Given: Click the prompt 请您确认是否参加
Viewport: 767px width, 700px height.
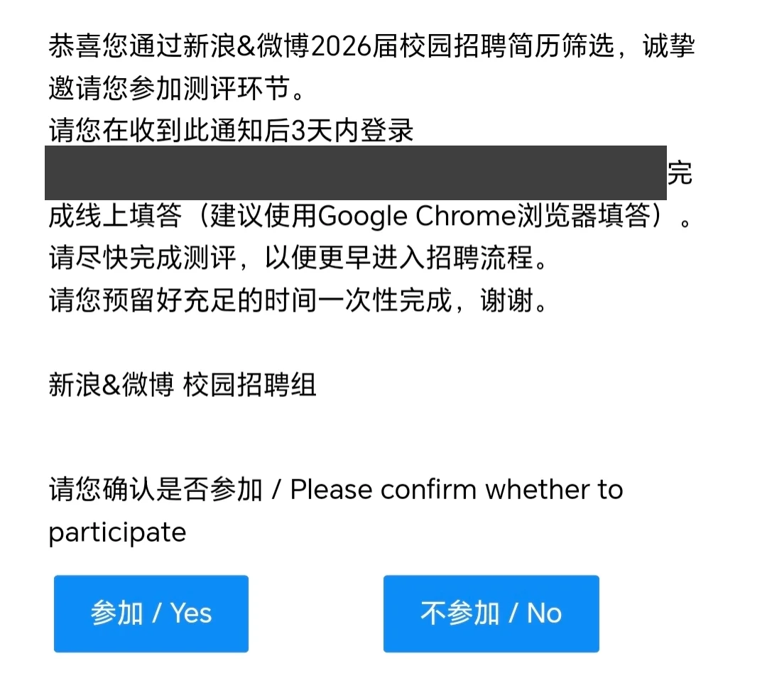Looking at the screenshot, I should [x=156, y=490].
